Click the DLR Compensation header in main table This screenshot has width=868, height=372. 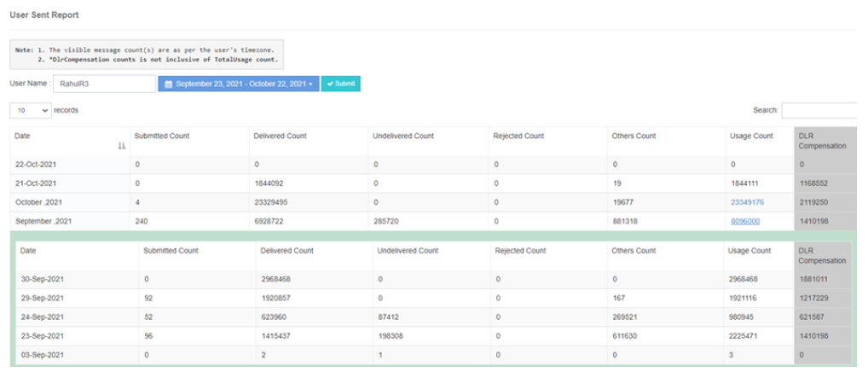[821, 141]
